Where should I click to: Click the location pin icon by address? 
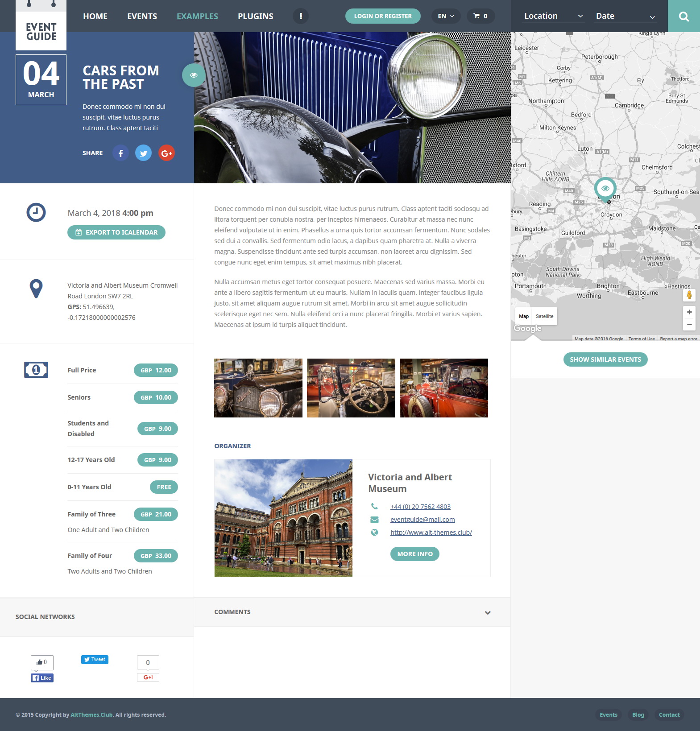(x=36, y=289)
